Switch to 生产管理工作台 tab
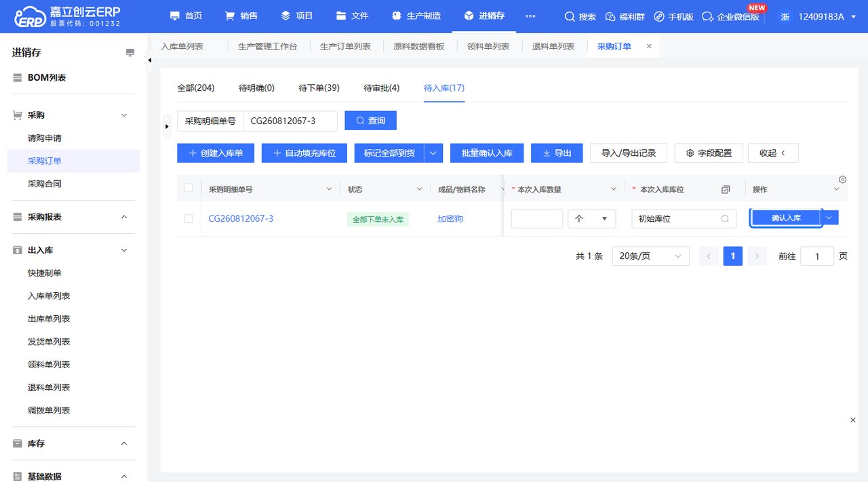Image resolution: width=868 pixels, height=482 pixels. tap(267, 46)
